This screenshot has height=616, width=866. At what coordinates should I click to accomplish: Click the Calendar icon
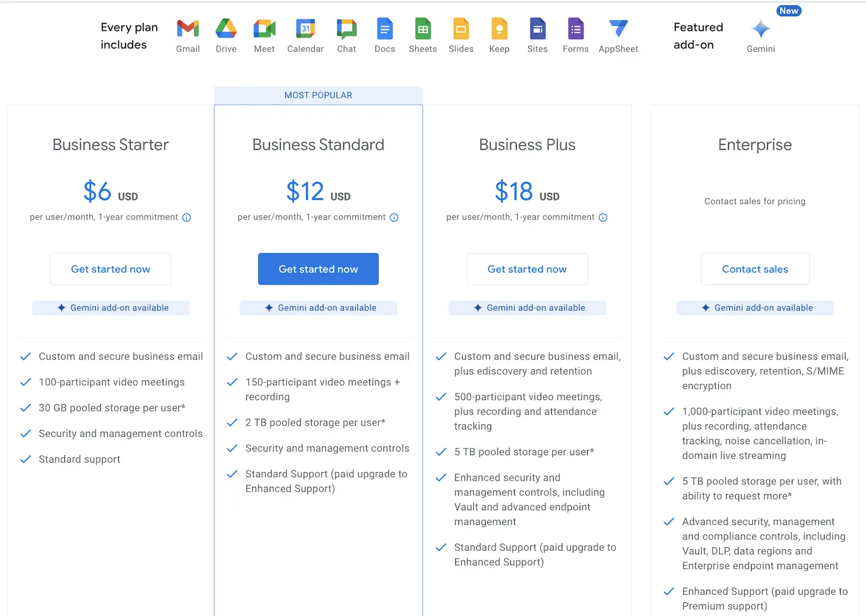pos(305,30)
